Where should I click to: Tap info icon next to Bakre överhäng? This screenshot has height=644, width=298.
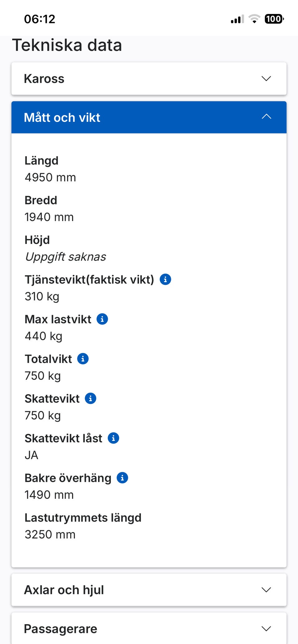tap(122, 478)
